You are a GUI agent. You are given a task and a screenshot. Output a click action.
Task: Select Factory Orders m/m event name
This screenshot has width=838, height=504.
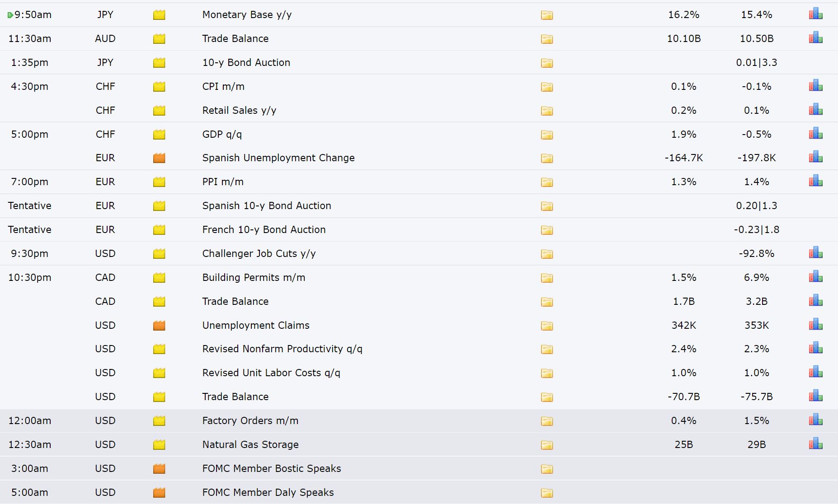click(250, 421)
